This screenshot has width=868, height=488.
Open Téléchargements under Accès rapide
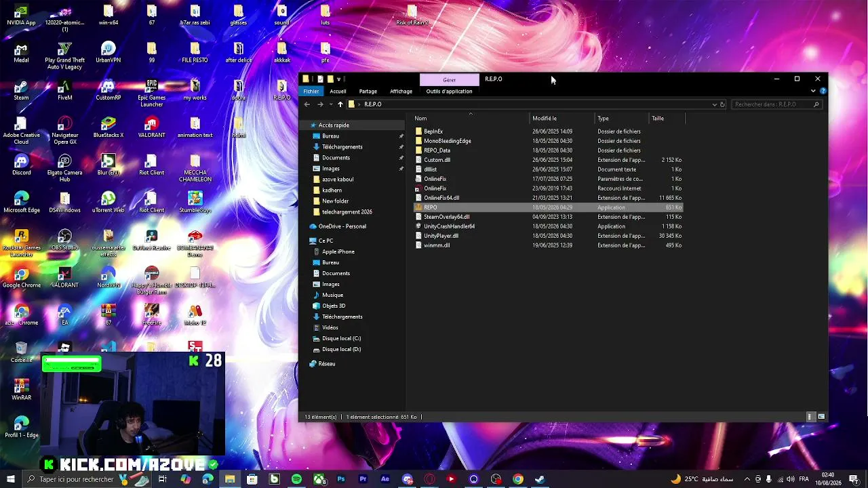[x=342, y=146]
